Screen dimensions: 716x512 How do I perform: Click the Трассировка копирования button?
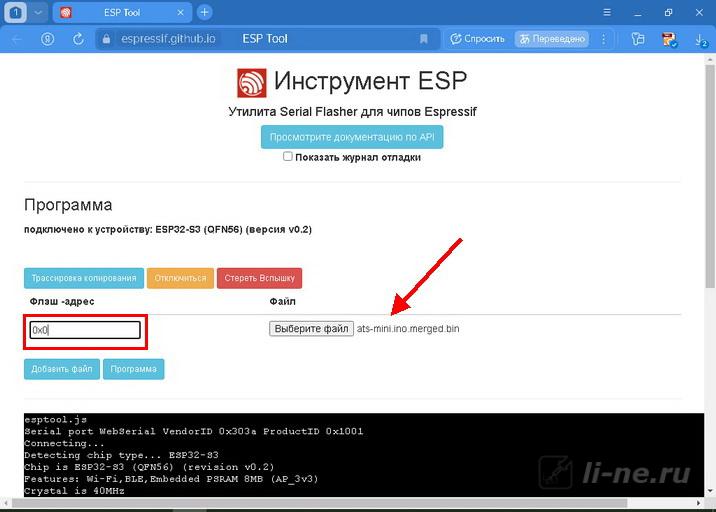[84, 278]
